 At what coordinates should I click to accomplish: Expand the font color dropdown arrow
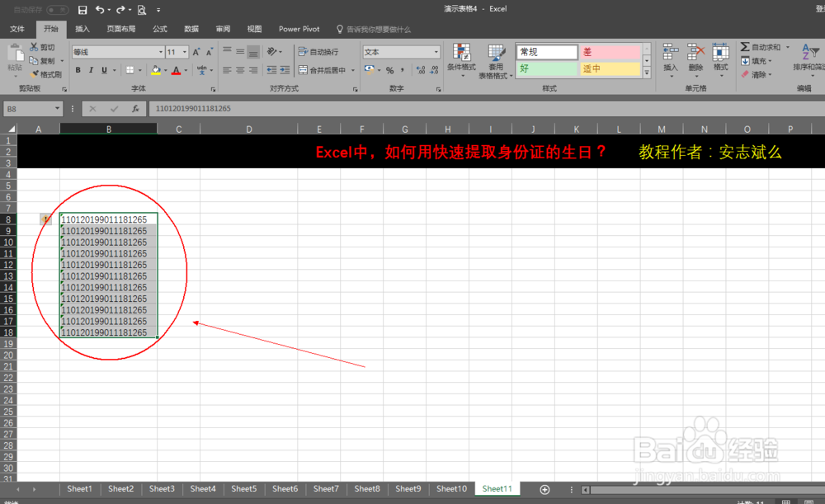tap(186, 70)
